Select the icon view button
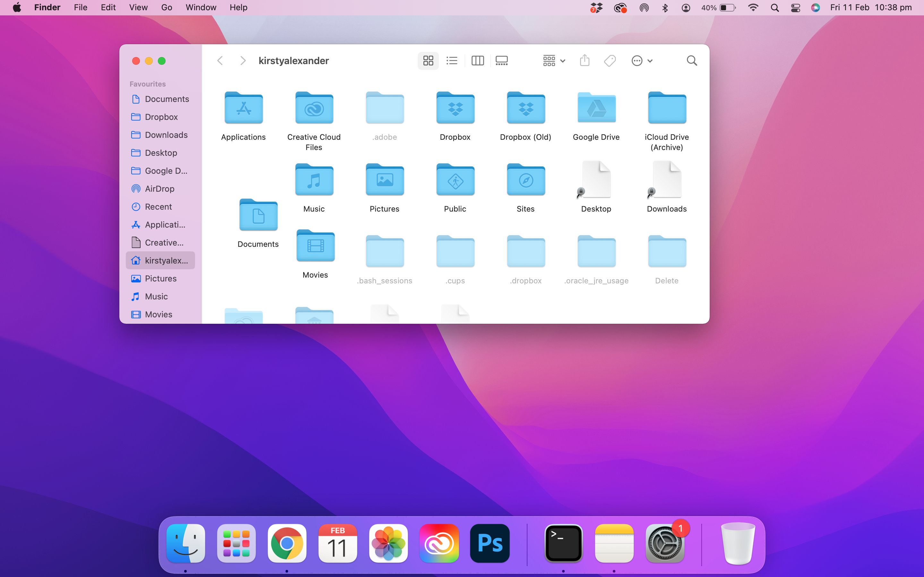924x577 pixels. click(x=428, y=61)
